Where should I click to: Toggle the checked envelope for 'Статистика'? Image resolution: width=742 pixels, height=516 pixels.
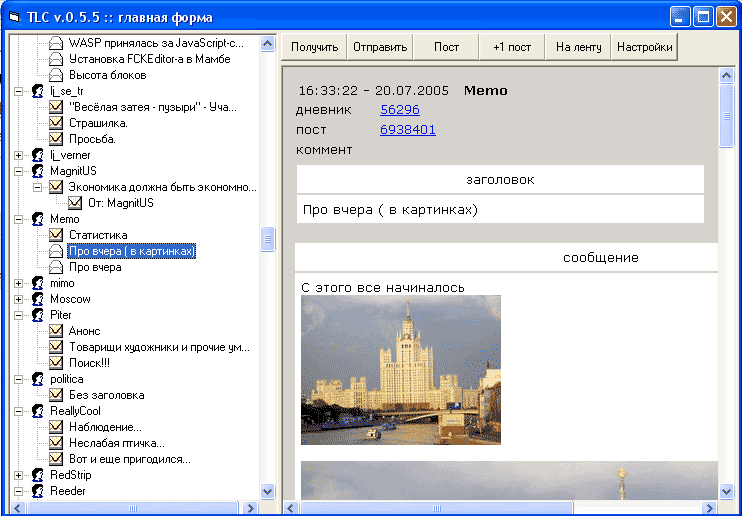56,235
